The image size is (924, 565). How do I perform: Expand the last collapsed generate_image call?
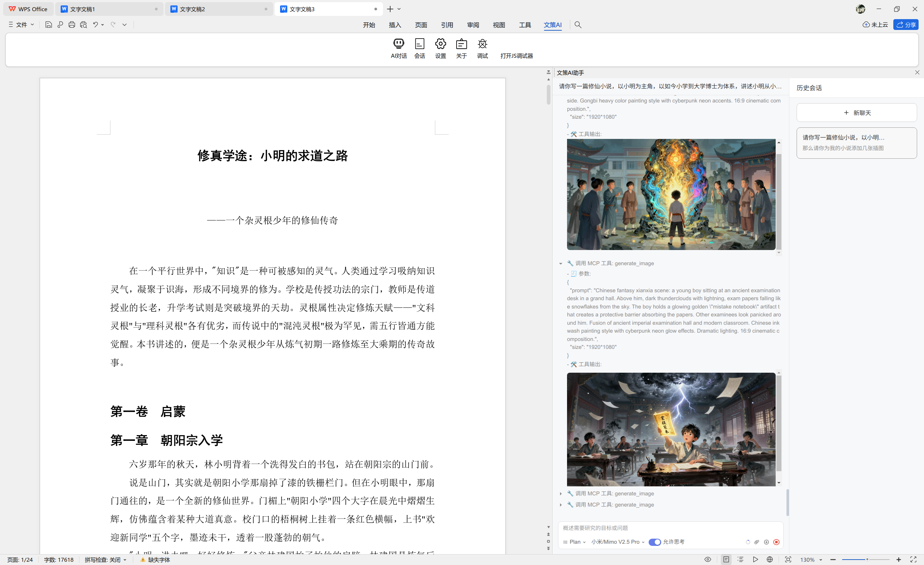point(561,505)
